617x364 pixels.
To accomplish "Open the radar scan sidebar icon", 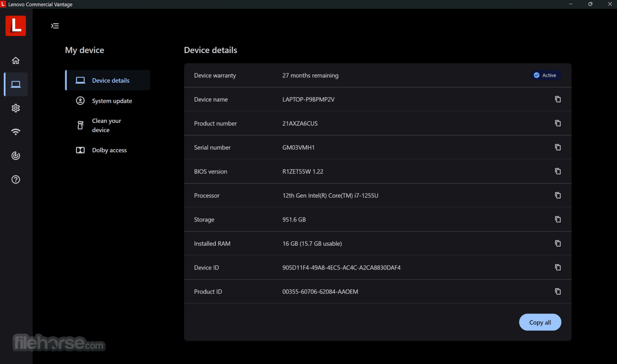I will (15, 156).
